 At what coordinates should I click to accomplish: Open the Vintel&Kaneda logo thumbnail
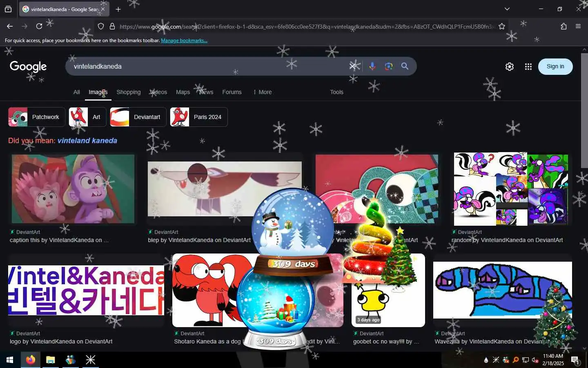86,290
